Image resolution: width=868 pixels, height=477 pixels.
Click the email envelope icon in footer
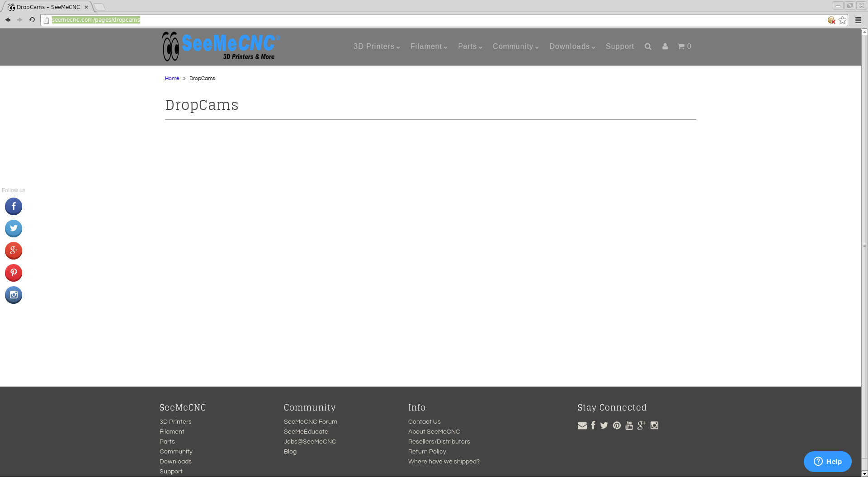point(582,425)
